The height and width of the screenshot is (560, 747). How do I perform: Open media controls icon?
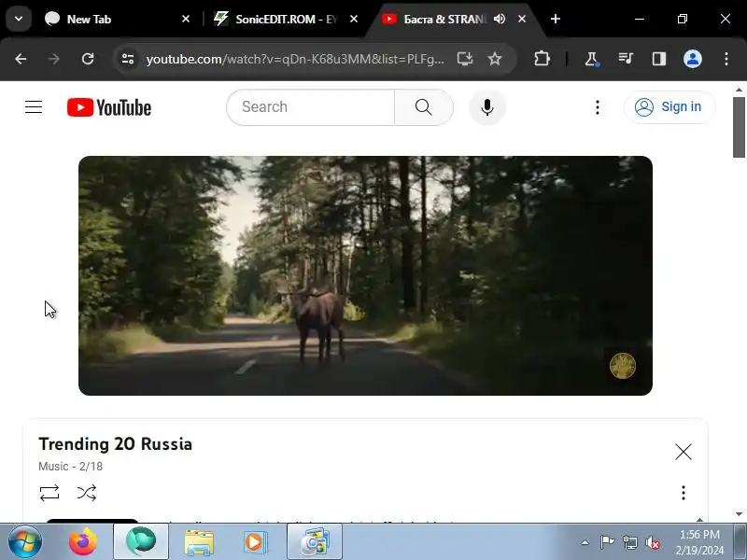pos(626,59)
